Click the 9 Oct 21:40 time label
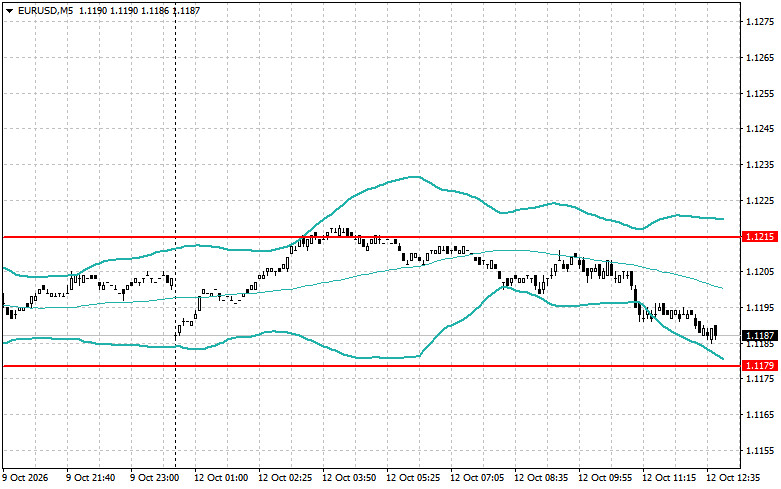This screenshot has width=781, height=489. [x=91, y=478]
